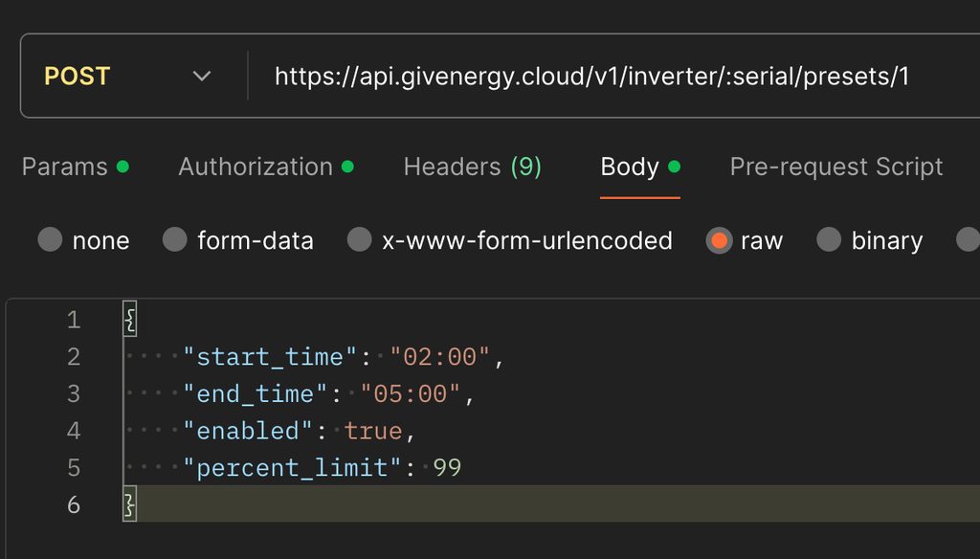Click into the request URL field
Screen dimensions: 980x559
[x=591, y=77]
